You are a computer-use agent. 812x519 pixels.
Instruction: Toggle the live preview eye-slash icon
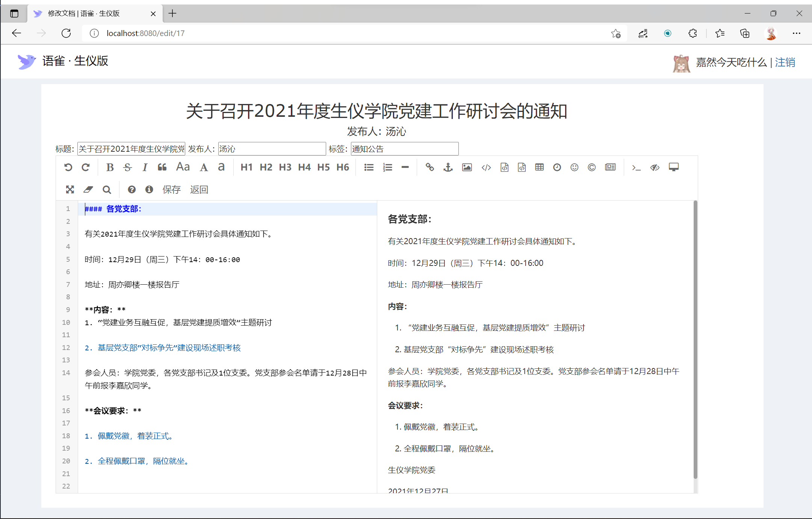point(655,167)
